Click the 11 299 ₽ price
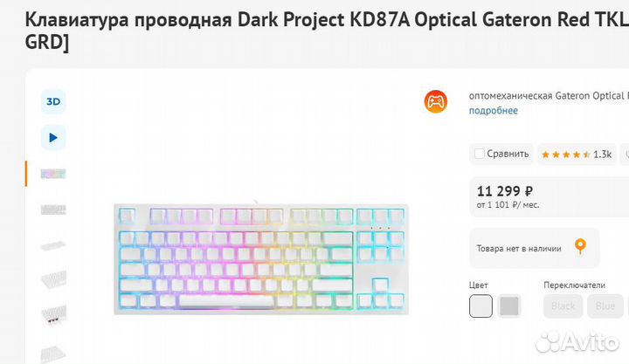 [505, 191]
